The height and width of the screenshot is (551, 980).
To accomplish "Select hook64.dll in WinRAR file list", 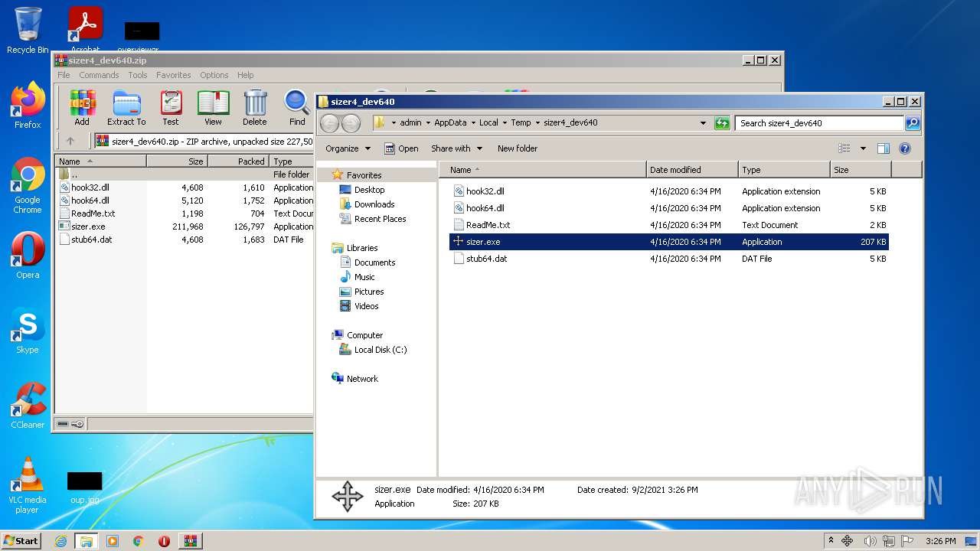I will pyautogui.click(x=90, y=201).
